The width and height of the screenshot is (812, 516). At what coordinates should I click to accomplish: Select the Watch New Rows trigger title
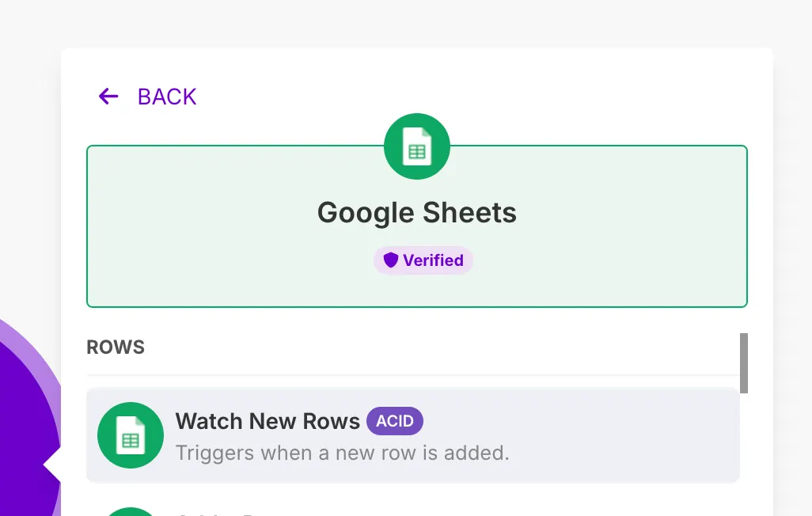(x=268, y=421)
